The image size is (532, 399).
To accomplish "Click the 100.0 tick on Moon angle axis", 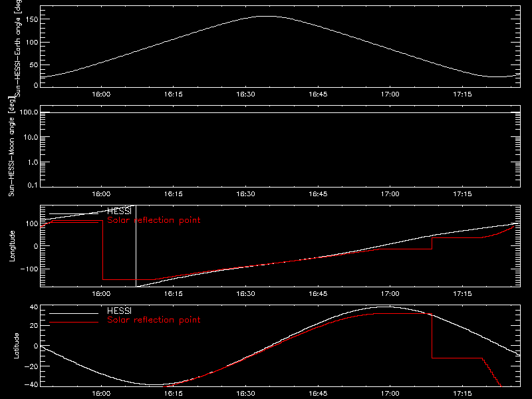I will point(29,112).
